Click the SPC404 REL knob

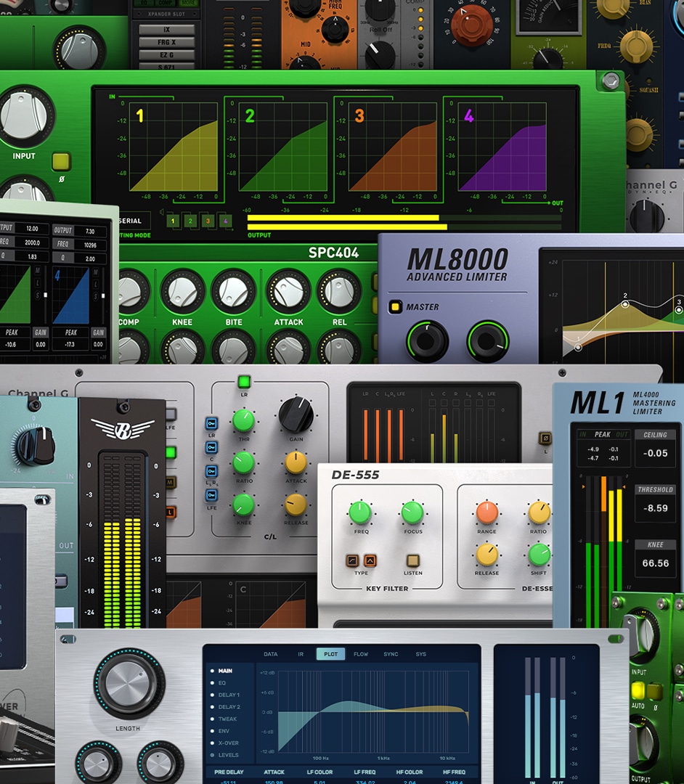click(x=340, y=292)
